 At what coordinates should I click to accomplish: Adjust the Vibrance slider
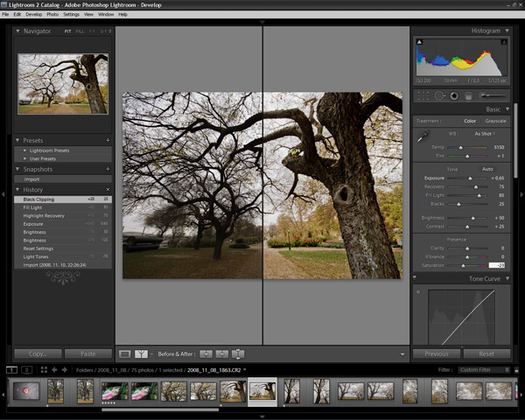click(x=467, y=257)
